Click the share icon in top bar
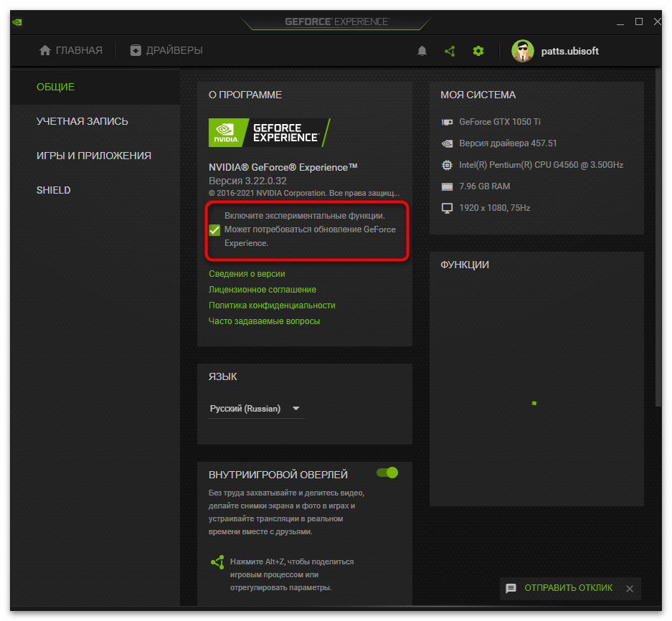This screenshot has height=621, width=672. (x=450, y=51)
